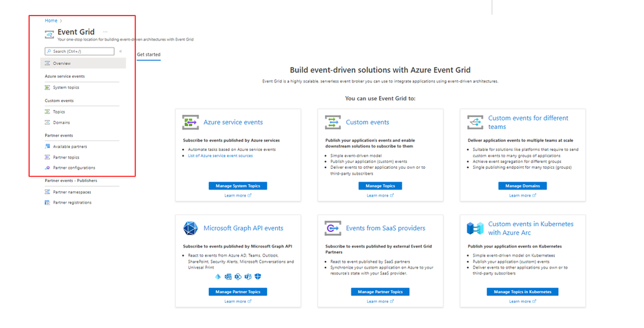Click the Manage System Topics button
The image size is (644, 328).
[238, 186]
